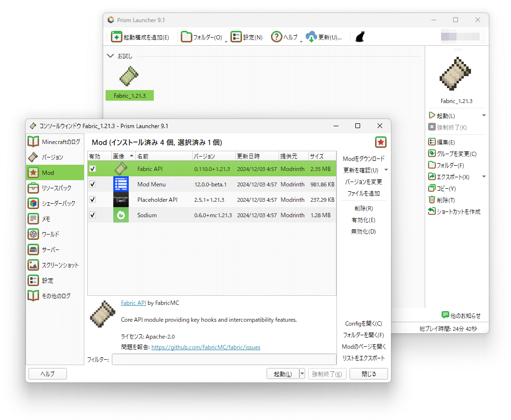Open the フォルダー(O) toolbar folder icon
The height and width of the screenshot is (420, 511).
coord(187,37)
